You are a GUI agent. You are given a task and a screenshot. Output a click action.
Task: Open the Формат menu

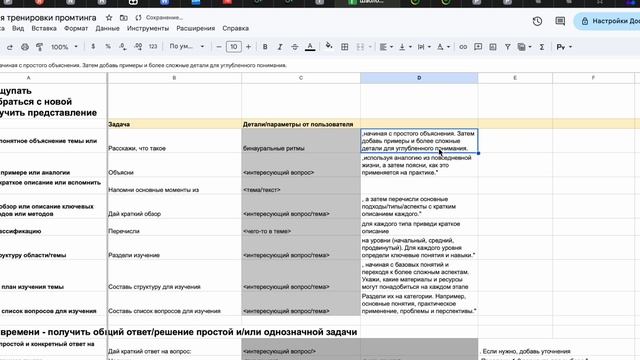[x=76, y=28]
